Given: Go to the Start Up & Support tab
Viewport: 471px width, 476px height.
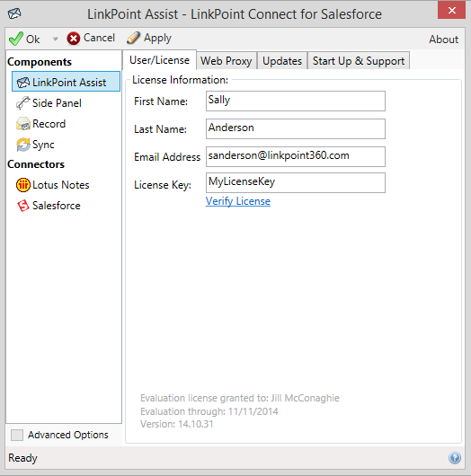Looking at the screenshot, I should pyautogui.click(x=359, y=61).
